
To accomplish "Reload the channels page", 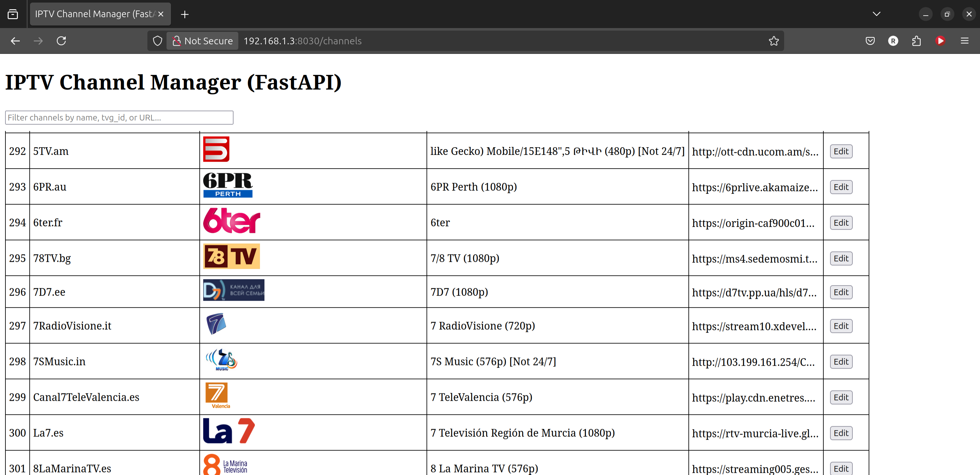I will (x=61, y=41).
